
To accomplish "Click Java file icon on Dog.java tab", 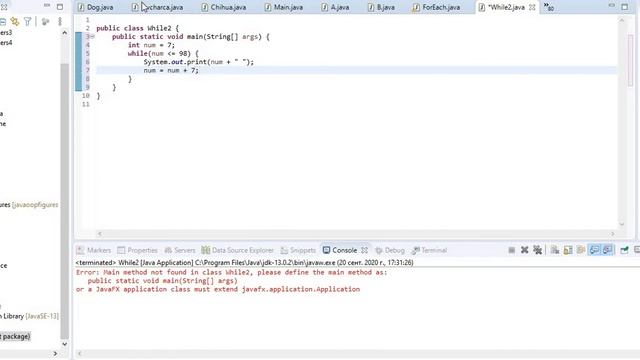I will pyautogui.click(x=81, y=7).
